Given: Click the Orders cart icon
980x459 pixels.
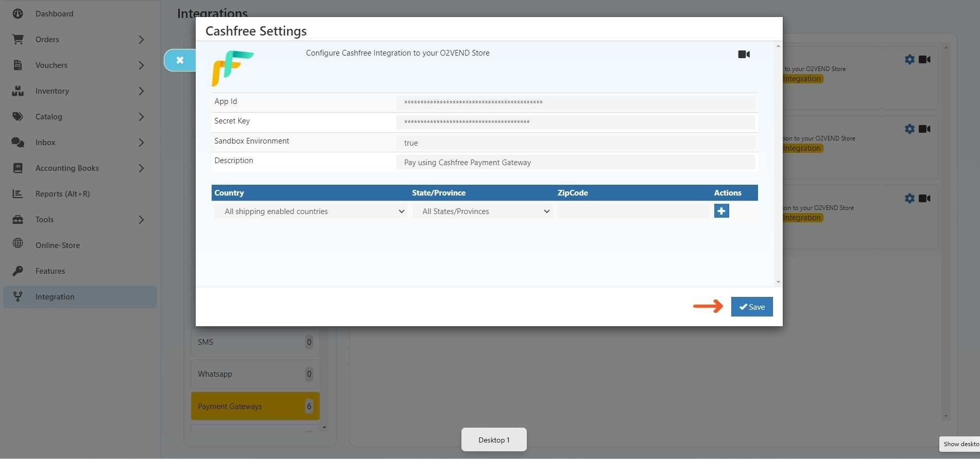Looking at the screenshot, I should (18, 39).
